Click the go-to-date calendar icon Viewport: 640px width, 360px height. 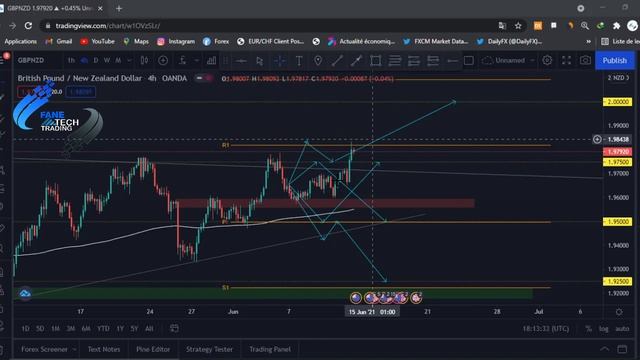click(174, 328)
